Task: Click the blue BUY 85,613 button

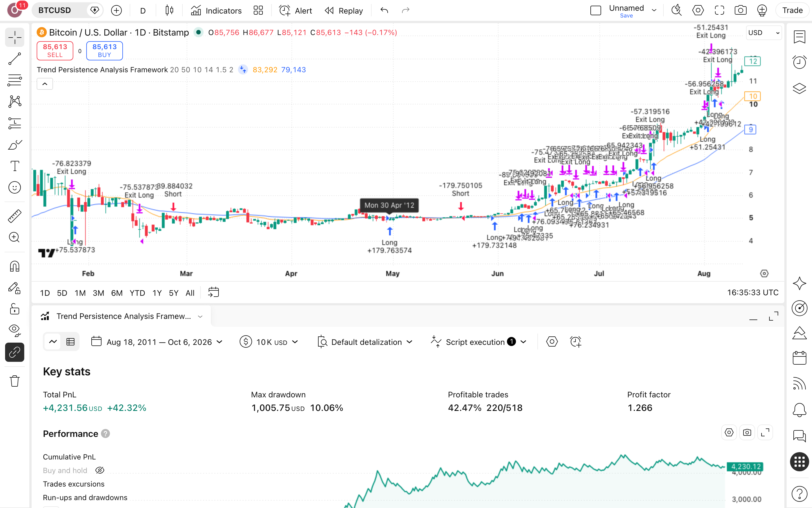Action: 104,51
